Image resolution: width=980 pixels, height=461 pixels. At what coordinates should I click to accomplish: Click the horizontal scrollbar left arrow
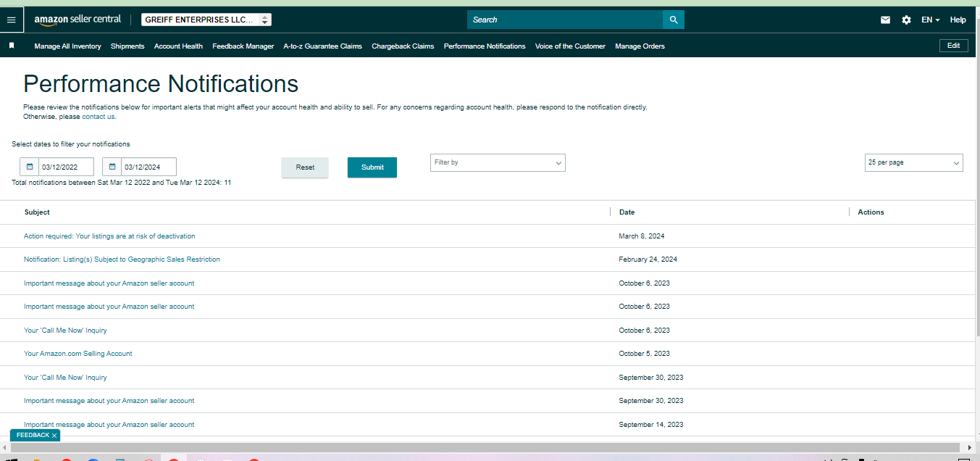(5, 448)
